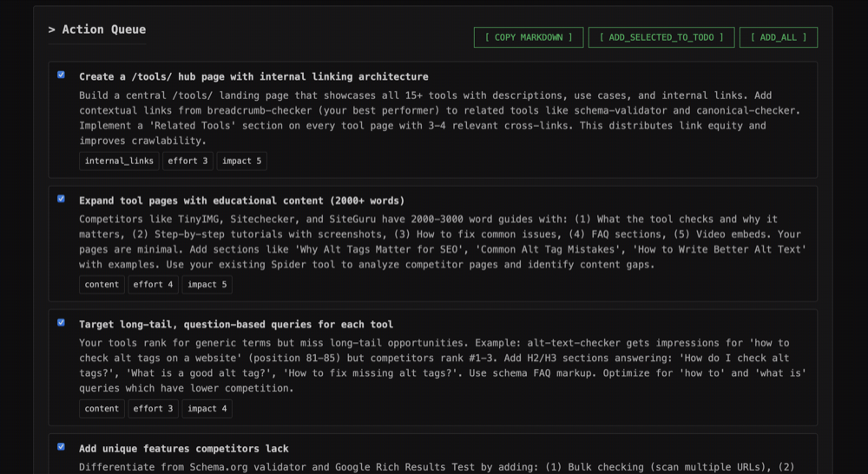Viewport: 868px width, 474px height.
Task: Click 'impact 5' tag under Expand tool pages
Action: tap(207, 285)
